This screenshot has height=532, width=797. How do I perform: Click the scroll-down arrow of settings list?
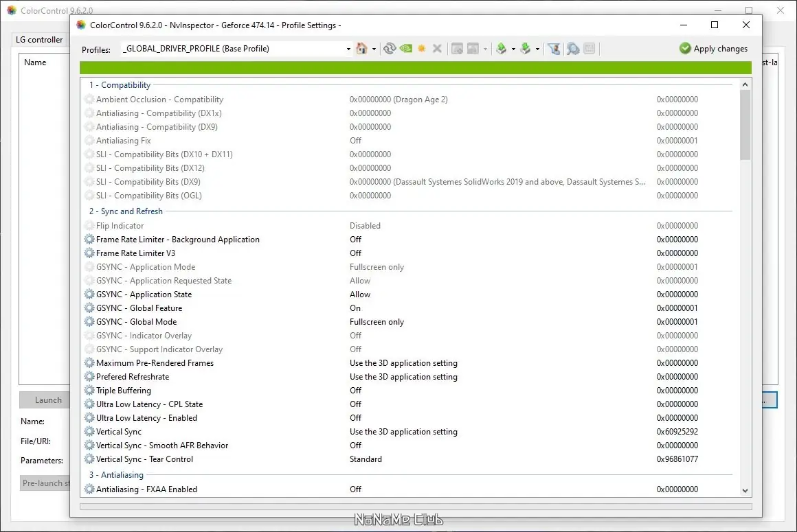coord(745,490)
